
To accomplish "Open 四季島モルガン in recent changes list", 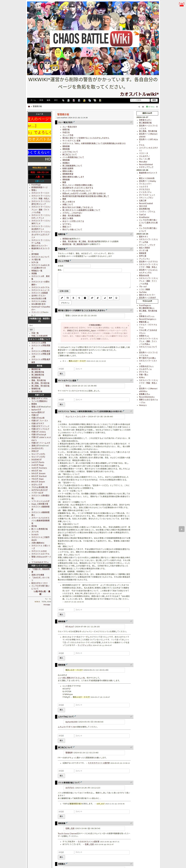I will pyautogui.click(x=145, y=120).
